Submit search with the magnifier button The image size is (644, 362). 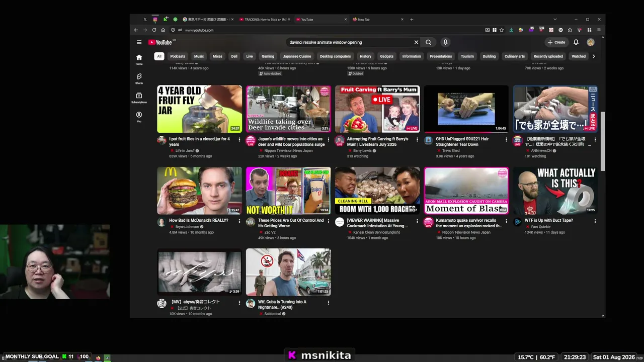(428, 42)
